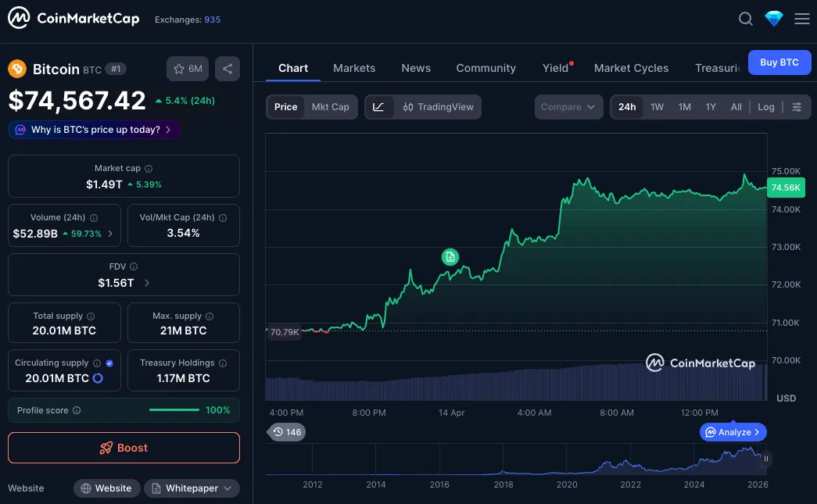Expand the Compare dropdown
This screenshot has height=504, width=817.
(568, 107)
